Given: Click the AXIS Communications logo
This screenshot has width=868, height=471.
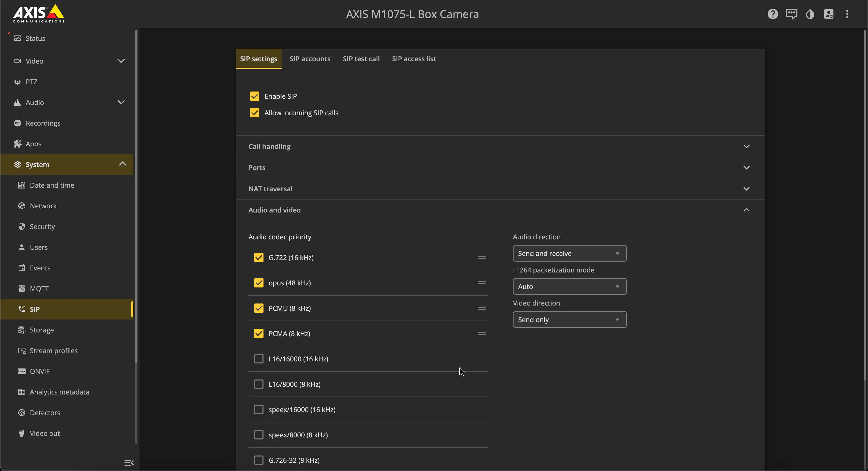Looking at the screenshot, I should click(38, 13).
